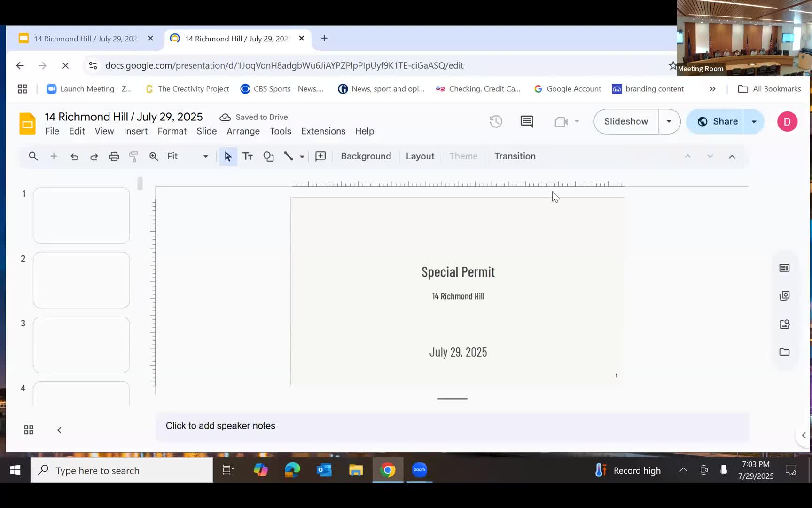Open the first side panel icon on right edge
This screenshot has width=812, height=508.
click(784, 268)
